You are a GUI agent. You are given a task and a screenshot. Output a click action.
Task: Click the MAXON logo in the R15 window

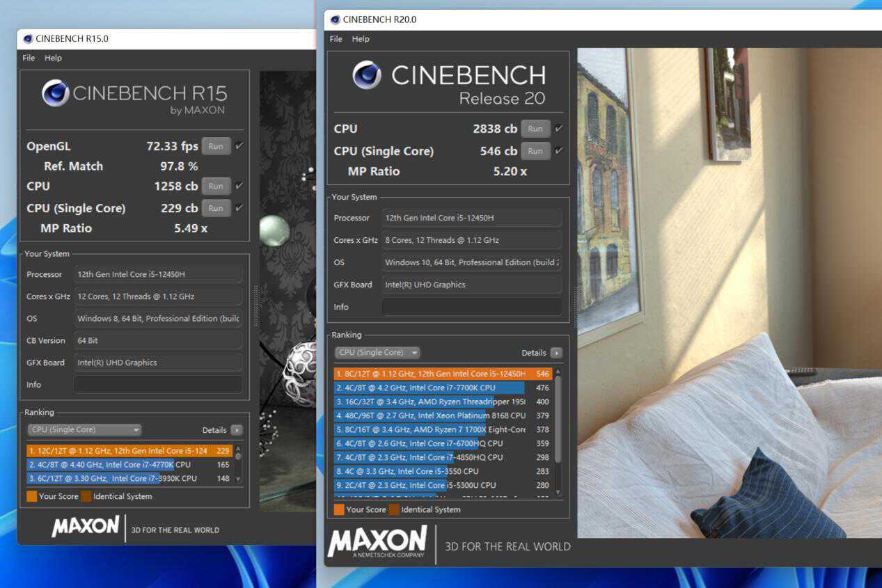pos(86,527)
